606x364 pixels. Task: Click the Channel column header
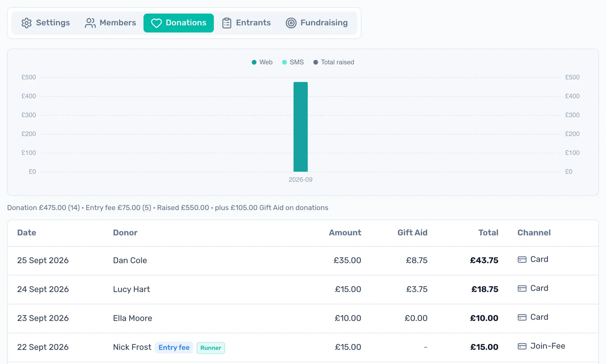534,233
